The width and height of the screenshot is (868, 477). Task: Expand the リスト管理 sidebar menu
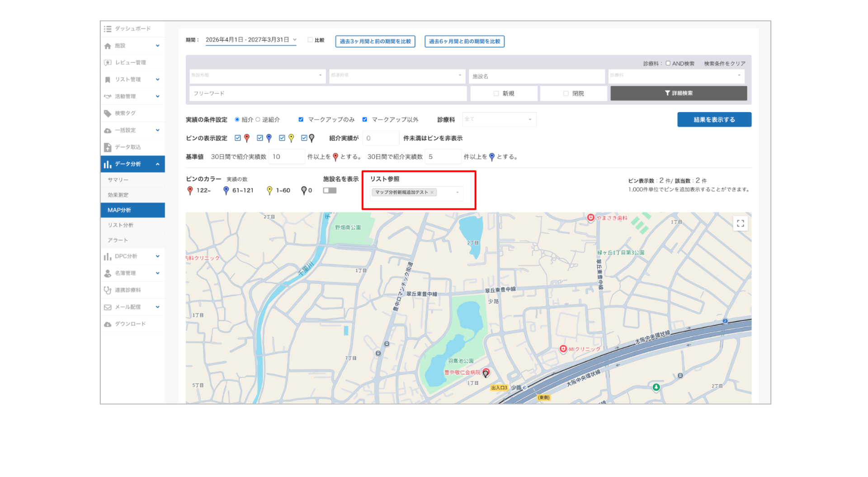[x=157, y=80]
